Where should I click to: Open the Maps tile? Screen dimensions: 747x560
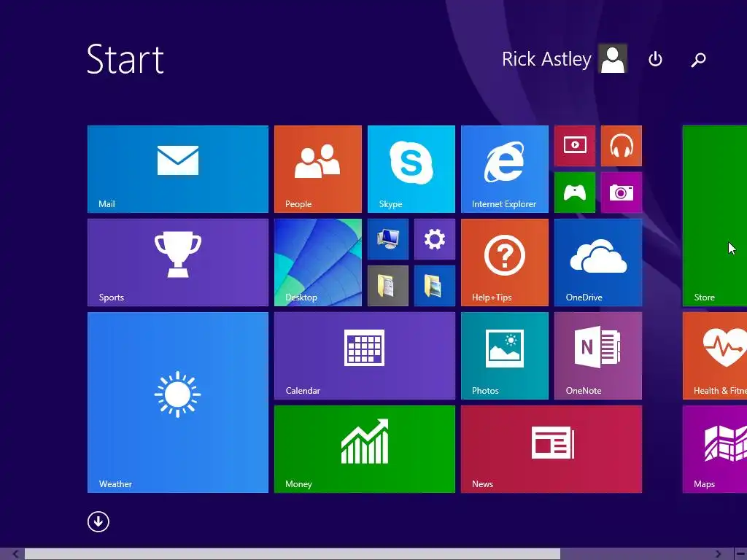(x=715, y=449)
